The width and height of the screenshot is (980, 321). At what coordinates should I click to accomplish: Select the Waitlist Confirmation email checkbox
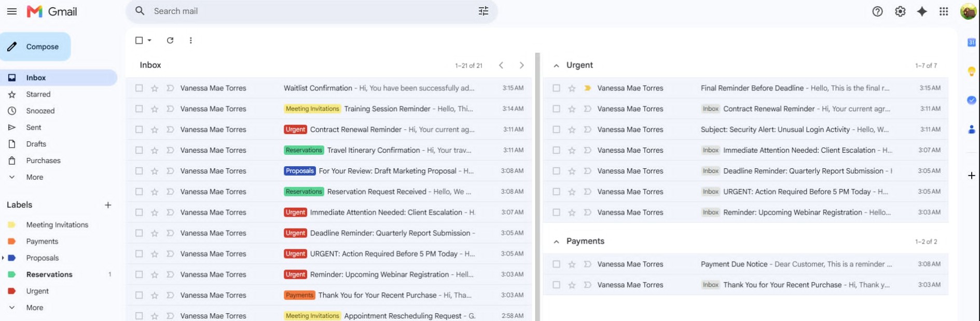tap(139, 88)
